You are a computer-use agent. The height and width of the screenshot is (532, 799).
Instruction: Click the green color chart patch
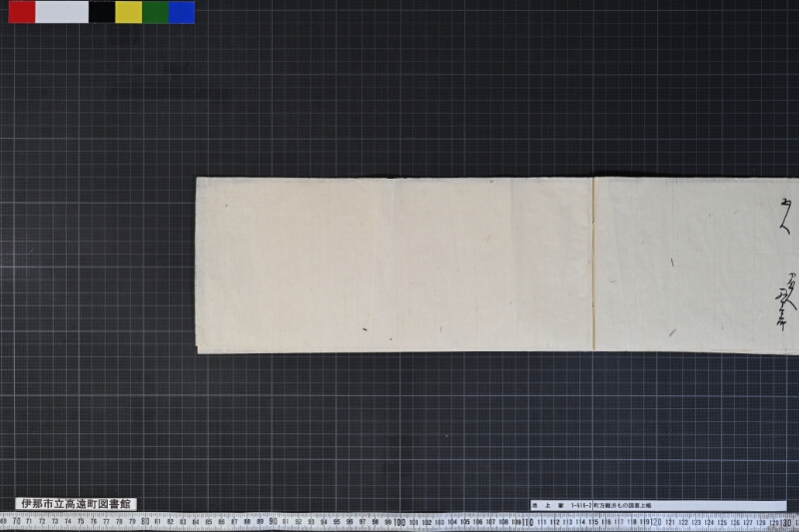pyautogui.click(x=155, y=12)
